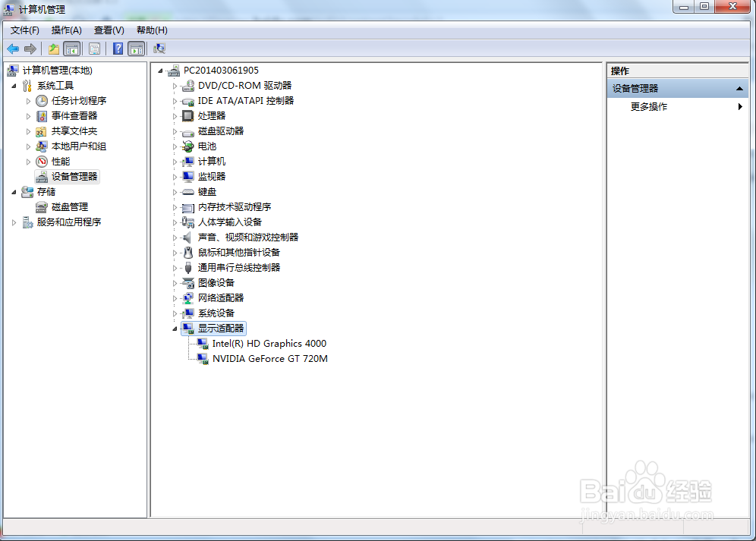
Task: Click the Up one level folder icon
Action: pyautogui.click(x=54, y=49)
